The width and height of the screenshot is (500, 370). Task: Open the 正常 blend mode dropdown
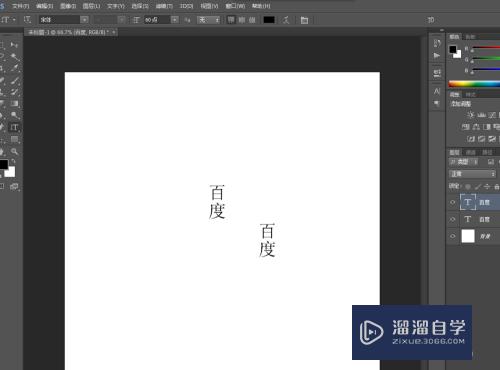(x=472, y=174)
